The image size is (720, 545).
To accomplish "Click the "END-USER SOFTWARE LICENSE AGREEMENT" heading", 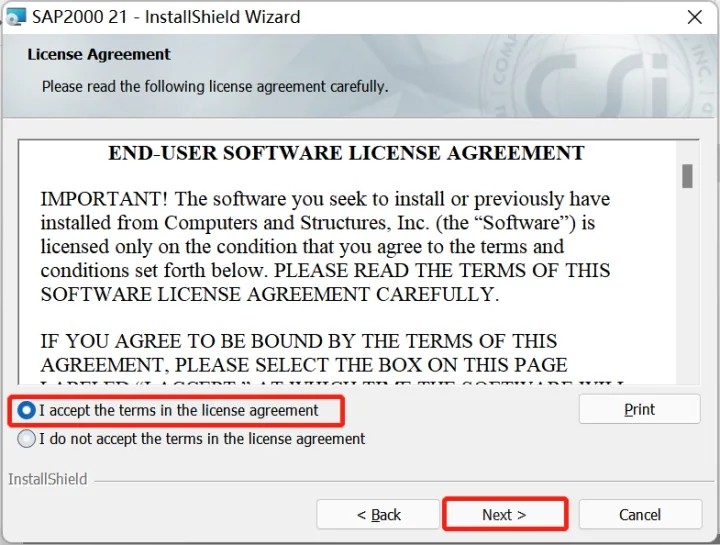I will 346,153.
